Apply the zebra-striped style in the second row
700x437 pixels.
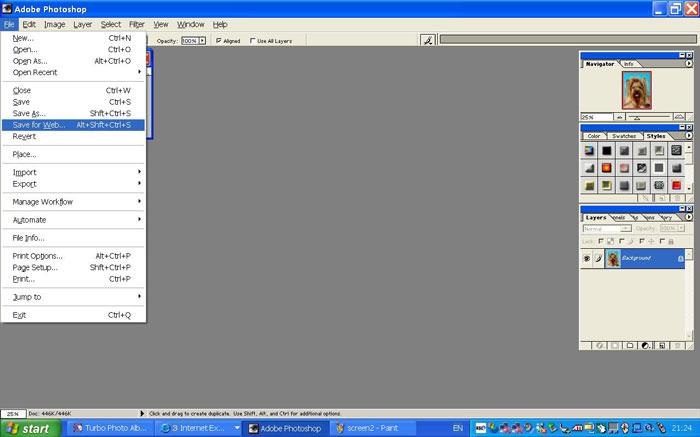pos(642,168)
